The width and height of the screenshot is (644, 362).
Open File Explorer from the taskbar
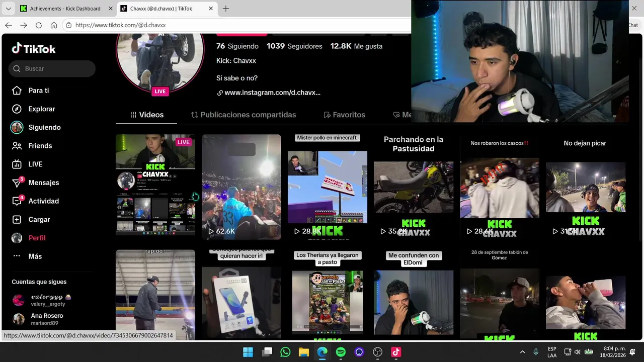[304, 352]
